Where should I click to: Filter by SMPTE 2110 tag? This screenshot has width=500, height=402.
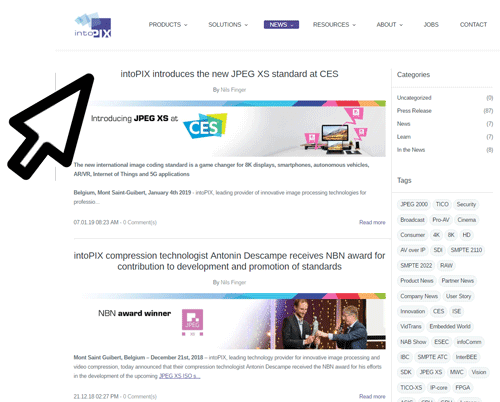(466, 250)
